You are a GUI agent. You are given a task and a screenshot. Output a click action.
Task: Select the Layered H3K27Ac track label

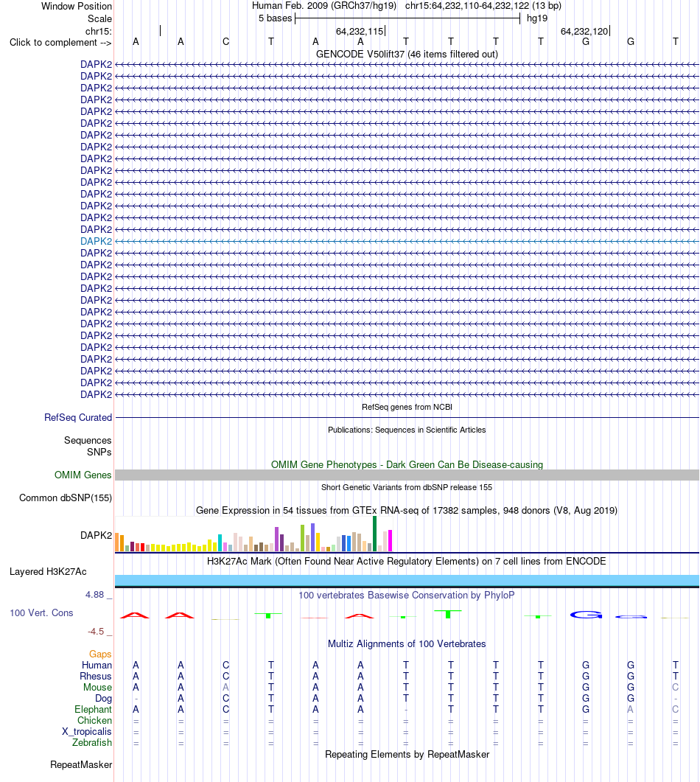click(x=48, y=571)
